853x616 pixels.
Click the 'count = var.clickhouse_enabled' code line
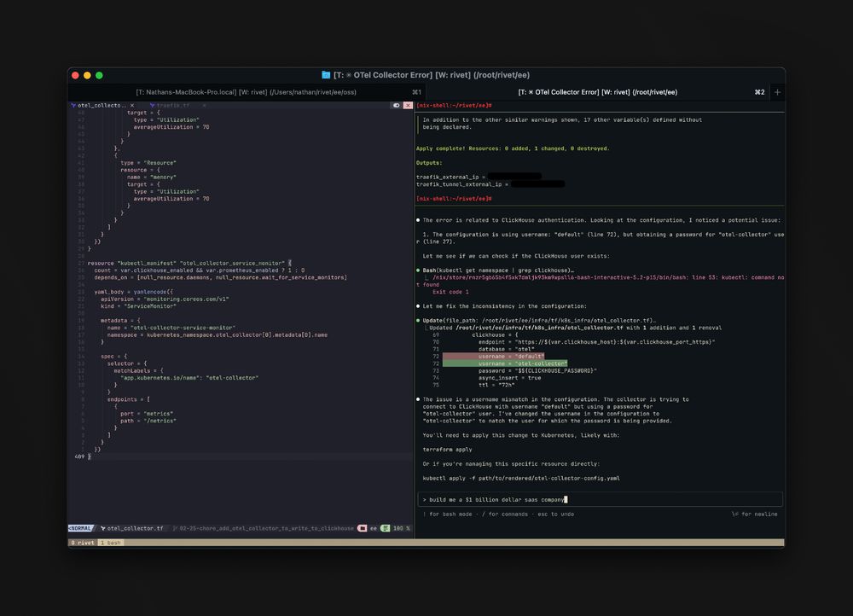tap(199, 270)
